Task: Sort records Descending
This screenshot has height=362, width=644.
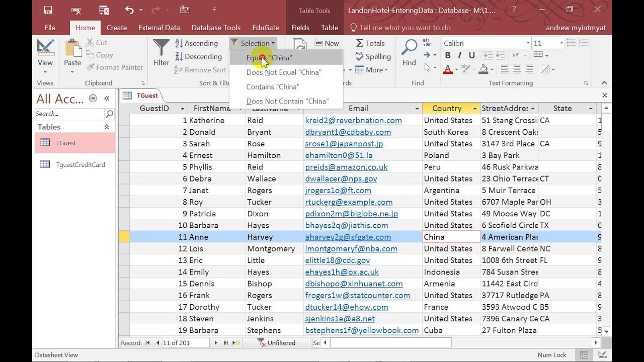Action: (198, 57)
